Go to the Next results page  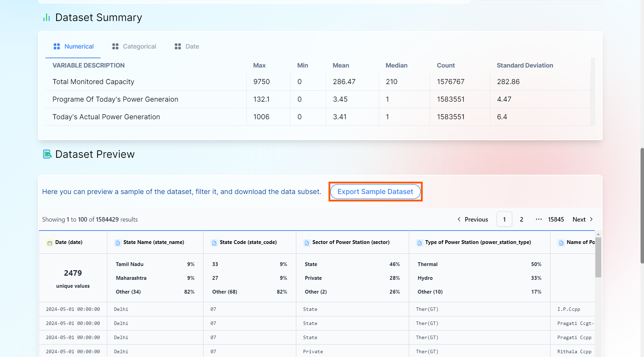(x=583, y=220)
